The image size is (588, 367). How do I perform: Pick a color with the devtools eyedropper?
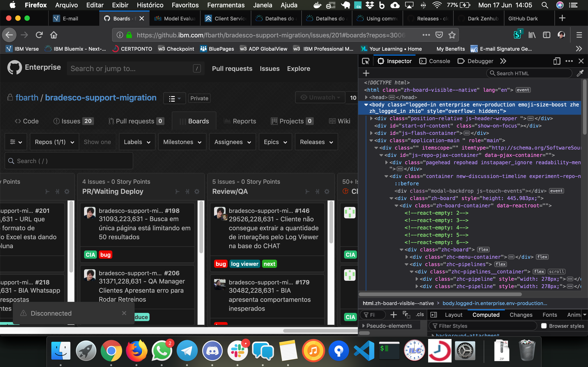tap(580, 73)
